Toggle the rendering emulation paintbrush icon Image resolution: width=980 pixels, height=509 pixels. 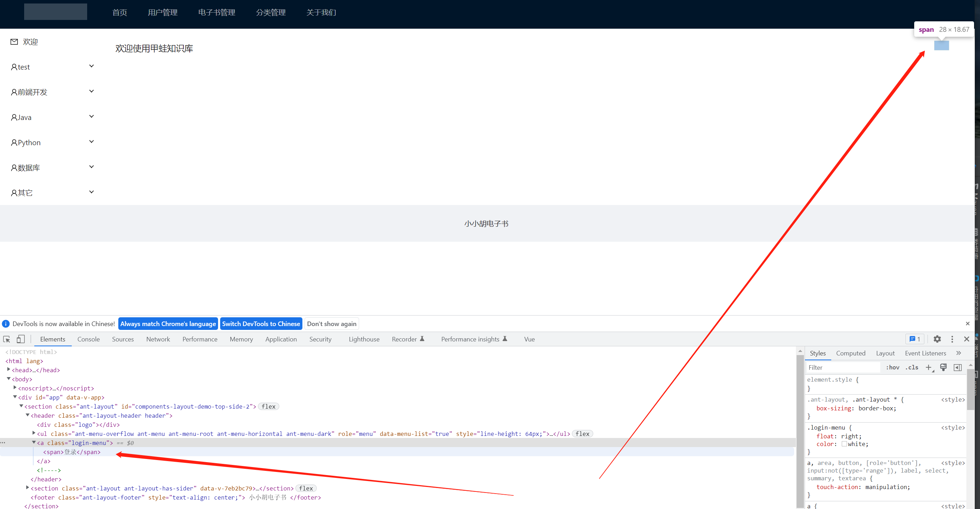coord(944,367)
